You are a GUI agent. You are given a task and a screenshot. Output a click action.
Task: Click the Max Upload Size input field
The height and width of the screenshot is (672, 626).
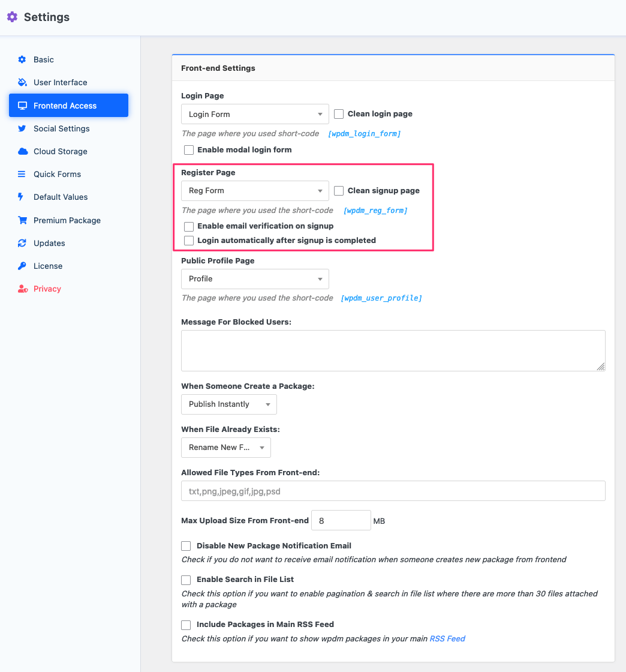tap(341, 521)
